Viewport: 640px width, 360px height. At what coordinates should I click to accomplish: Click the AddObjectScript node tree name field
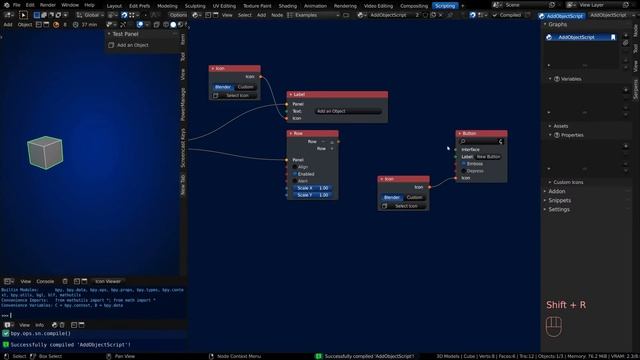391,15
